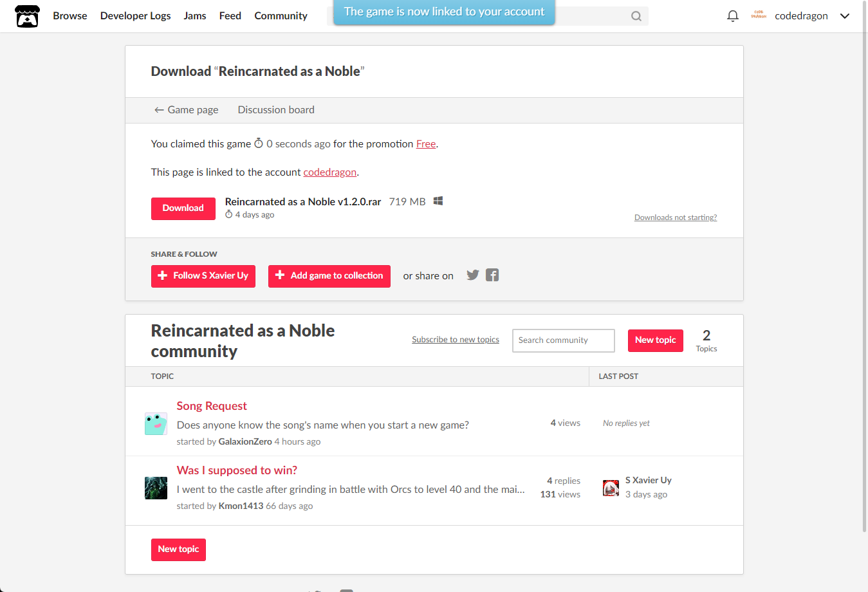Image resolution: width=868 pixels, height=592 pixels.
Task: Click New topic button beside search
Action: tap(656, 340)
